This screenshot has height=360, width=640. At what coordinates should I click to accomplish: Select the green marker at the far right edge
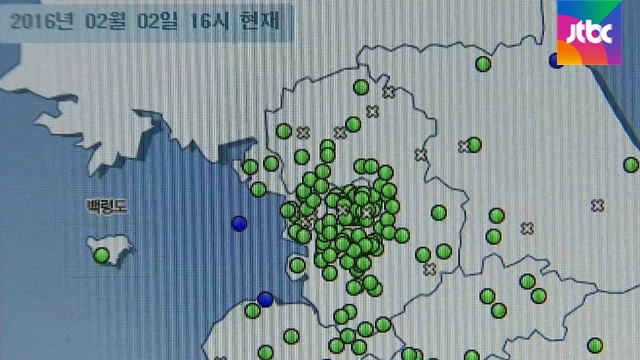631,165
